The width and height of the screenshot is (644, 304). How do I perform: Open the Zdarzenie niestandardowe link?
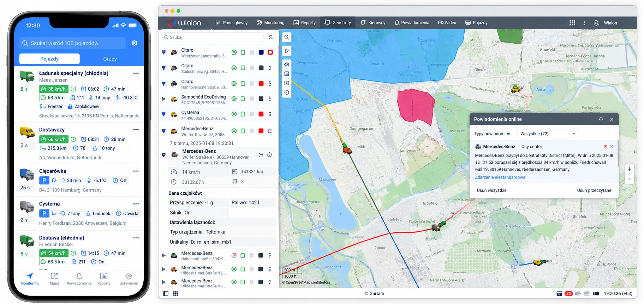(x=500, y=177)
